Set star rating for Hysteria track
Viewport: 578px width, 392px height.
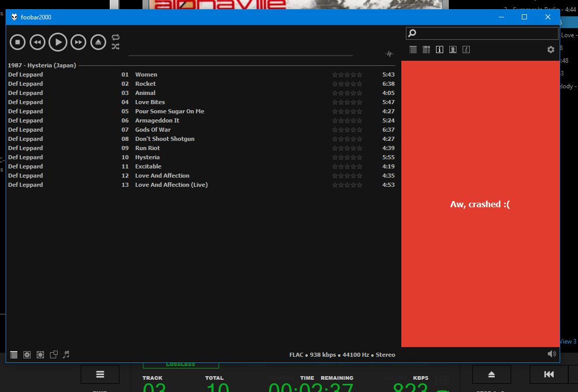(347, 157)
